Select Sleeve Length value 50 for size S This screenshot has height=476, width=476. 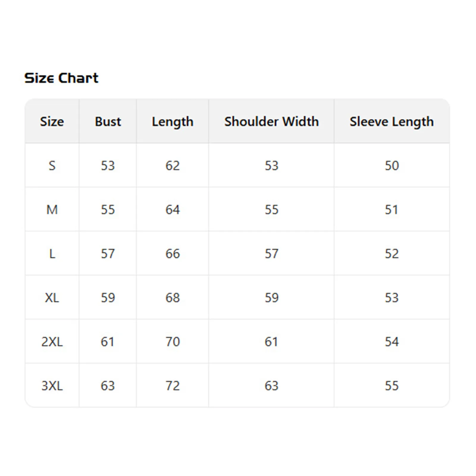(x=392, y=165)
